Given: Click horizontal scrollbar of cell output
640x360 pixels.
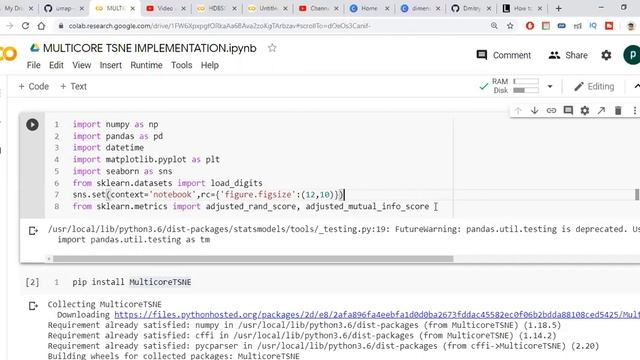Looking at the screenshot, I should pos(253,259).
